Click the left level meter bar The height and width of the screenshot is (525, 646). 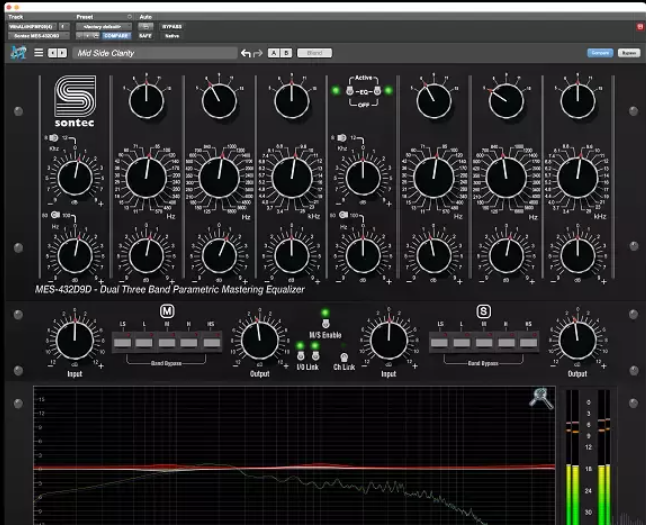pos(572,457)
